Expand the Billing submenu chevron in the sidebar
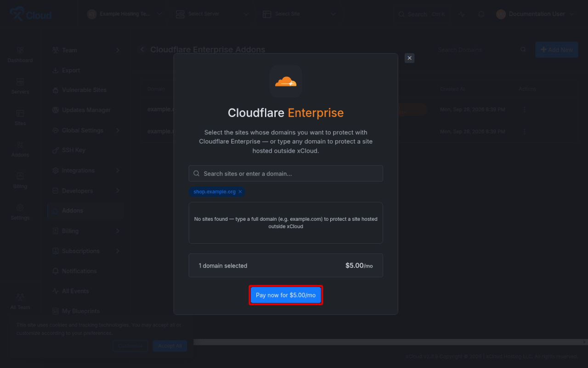Screen dimensions: 588x368 [x=118, y=231]
